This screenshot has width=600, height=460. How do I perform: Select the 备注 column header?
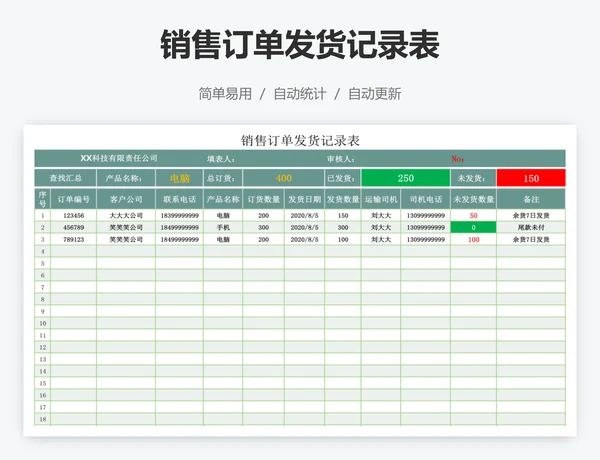point(531,199)
